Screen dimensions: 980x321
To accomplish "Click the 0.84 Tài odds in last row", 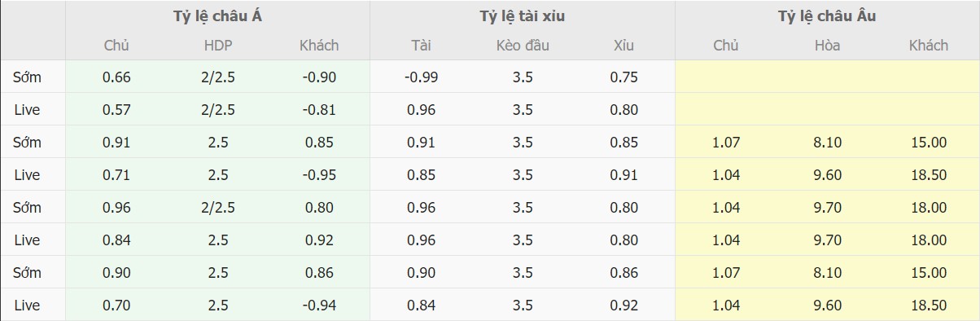I will pyautogui.click(x=421, y=306).
